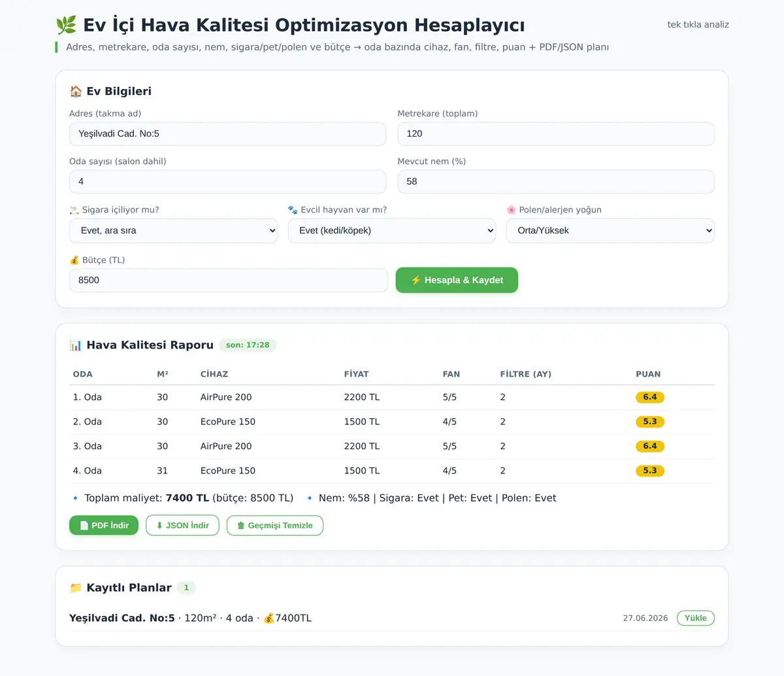Click the money bag icon in saved plan row
This screenshot has width=784, height=676.
point(269,618)
